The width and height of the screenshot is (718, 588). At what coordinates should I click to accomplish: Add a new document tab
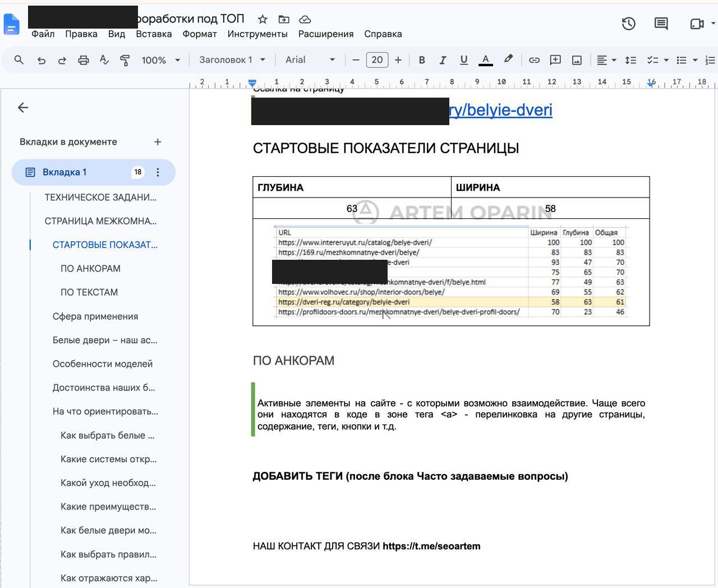tap(158, 142)
